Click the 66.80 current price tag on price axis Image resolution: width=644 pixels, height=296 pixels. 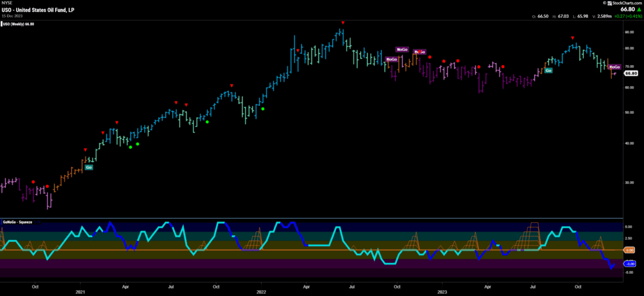click(631, 74)
